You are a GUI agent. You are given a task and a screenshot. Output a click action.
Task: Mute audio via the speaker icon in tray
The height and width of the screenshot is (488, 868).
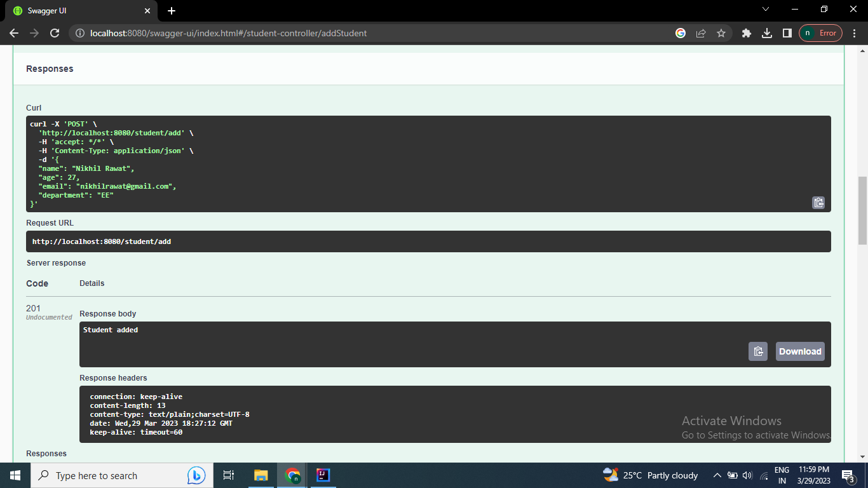tap(747, 475)
